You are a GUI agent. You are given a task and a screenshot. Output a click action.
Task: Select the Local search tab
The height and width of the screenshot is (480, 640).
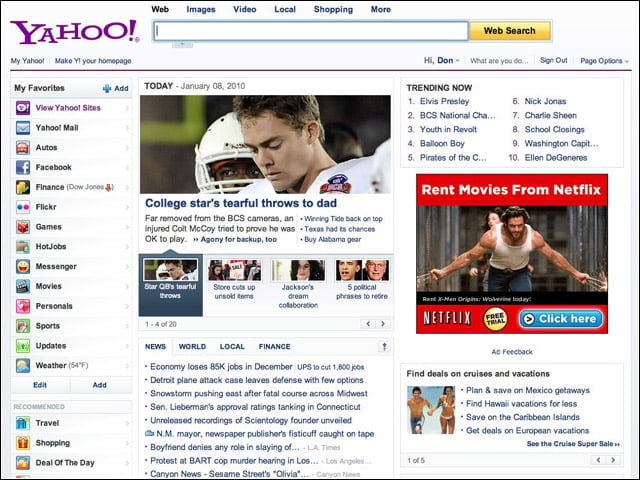pyautogui.click(x=285, y=9)
